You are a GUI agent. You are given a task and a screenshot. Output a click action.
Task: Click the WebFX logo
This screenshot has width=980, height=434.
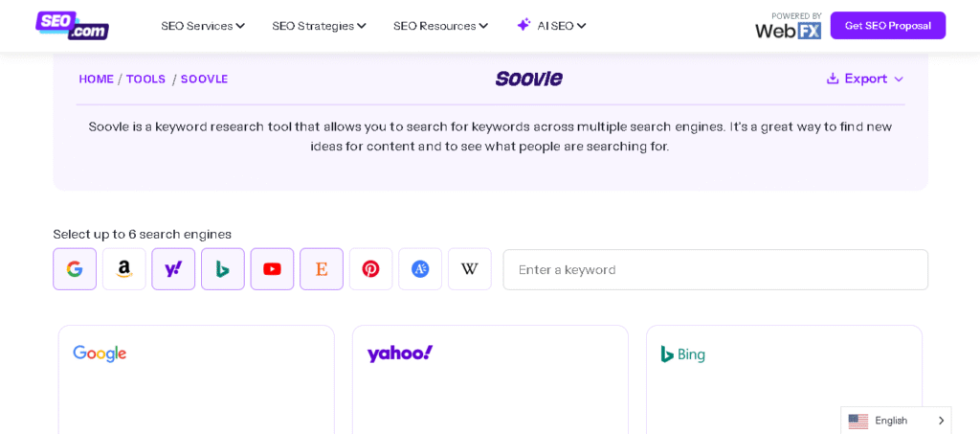[788, 30]
